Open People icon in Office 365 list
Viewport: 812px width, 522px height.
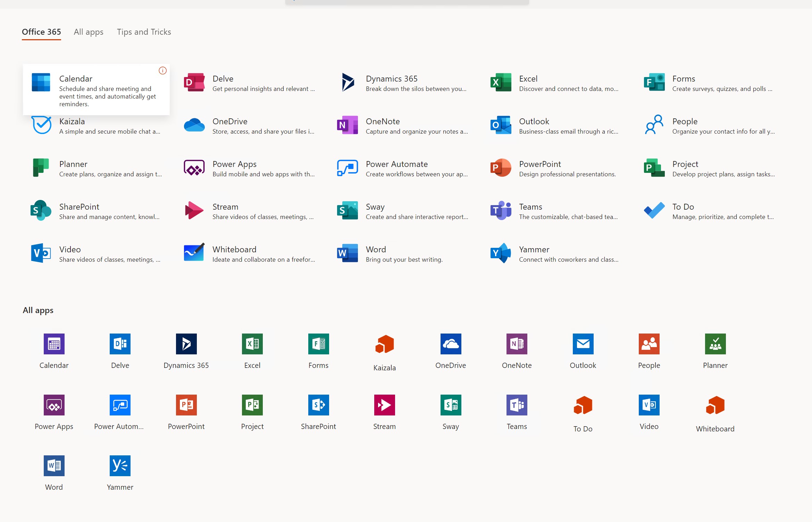click(x=654, y=125)
